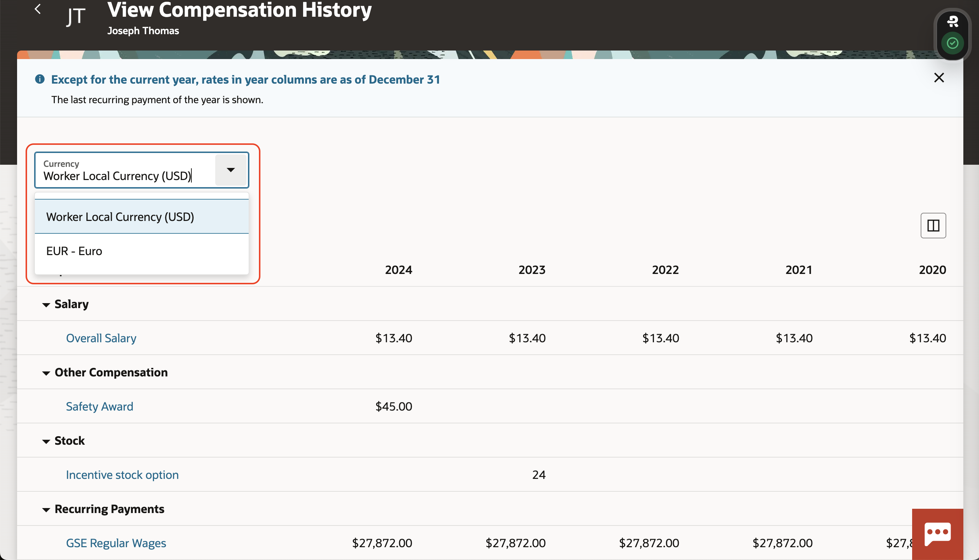This screenshot has width=979, height=560.
Task: Open the Incentive stock option link
Action: [122, 475]
